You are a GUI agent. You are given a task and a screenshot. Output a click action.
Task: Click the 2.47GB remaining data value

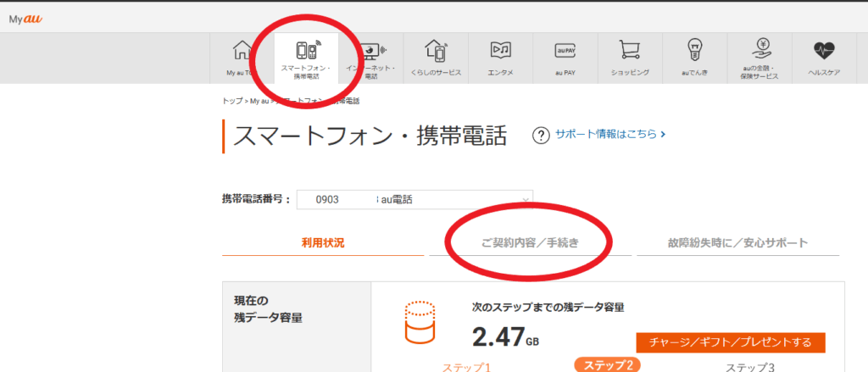505,336
